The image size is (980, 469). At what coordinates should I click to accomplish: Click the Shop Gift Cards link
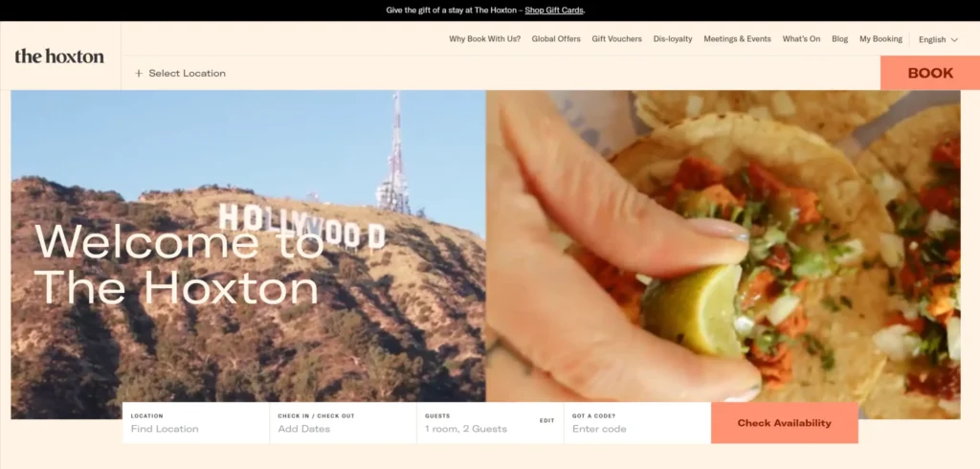554,10
